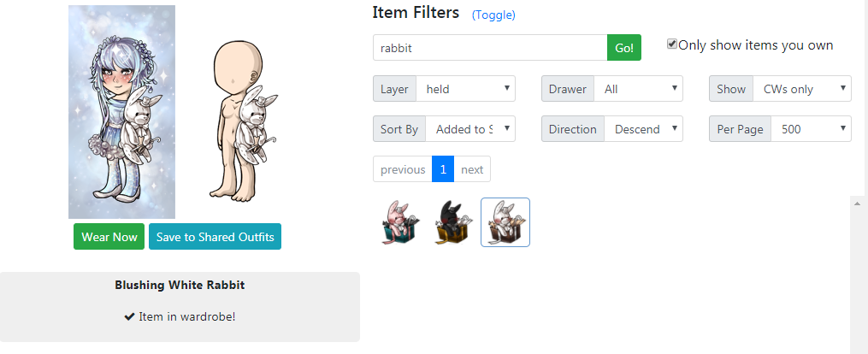Toggle Only show items you own
868x354 pixels.
click(672, 44)
